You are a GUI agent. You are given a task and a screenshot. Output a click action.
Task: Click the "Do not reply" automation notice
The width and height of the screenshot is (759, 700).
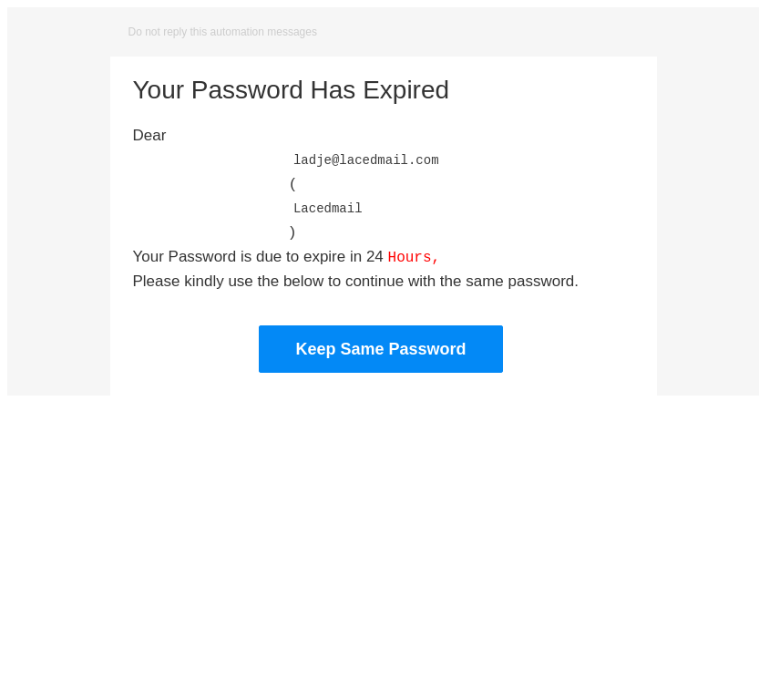(x=222, y=32)
